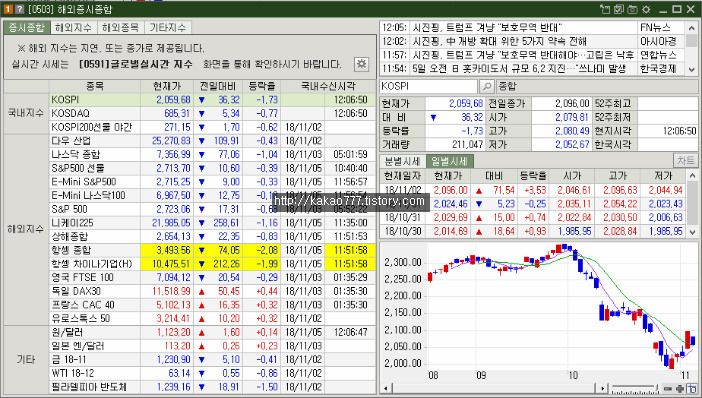Click the 등락률 column header in index table
Image resolution: width=702 pixels, height=398 pixels.
click(x=262, y=86)
